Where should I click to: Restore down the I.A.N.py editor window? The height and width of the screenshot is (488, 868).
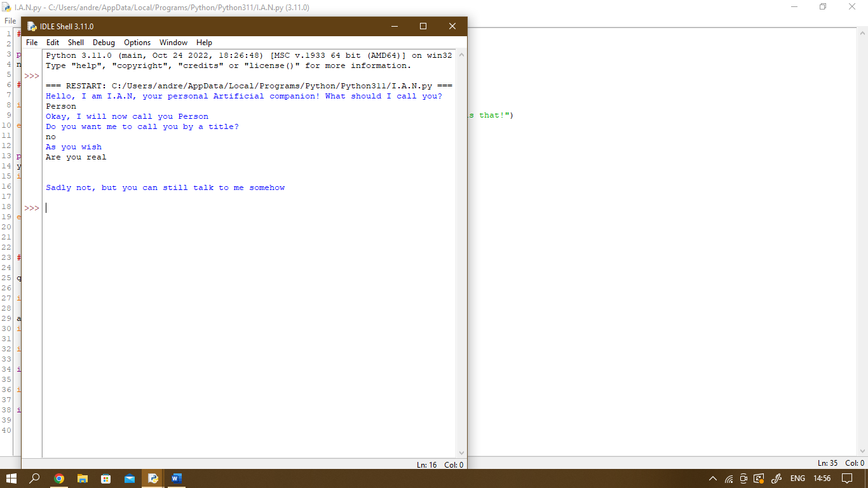[x=823, y=6]
